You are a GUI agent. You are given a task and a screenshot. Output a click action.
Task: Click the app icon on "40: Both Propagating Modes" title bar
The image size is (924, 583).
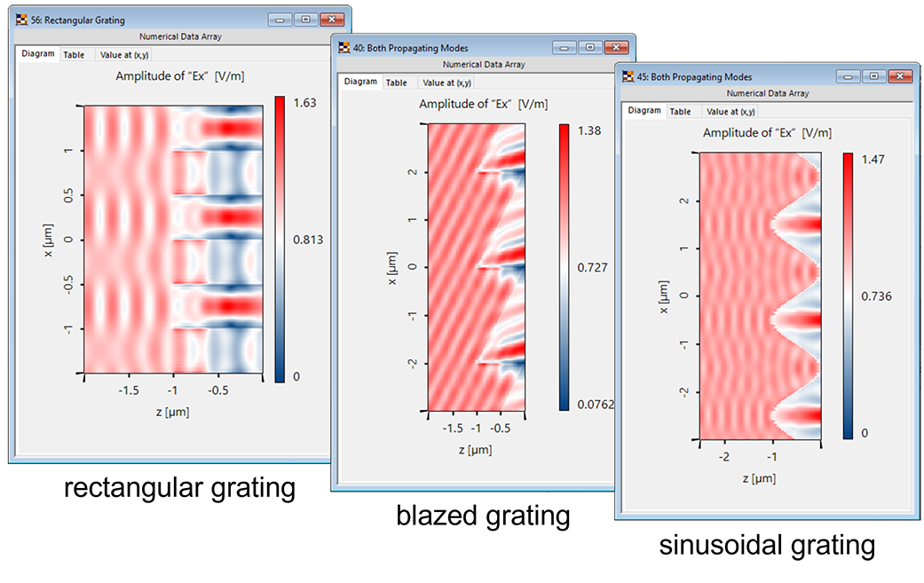click(346, 47)
